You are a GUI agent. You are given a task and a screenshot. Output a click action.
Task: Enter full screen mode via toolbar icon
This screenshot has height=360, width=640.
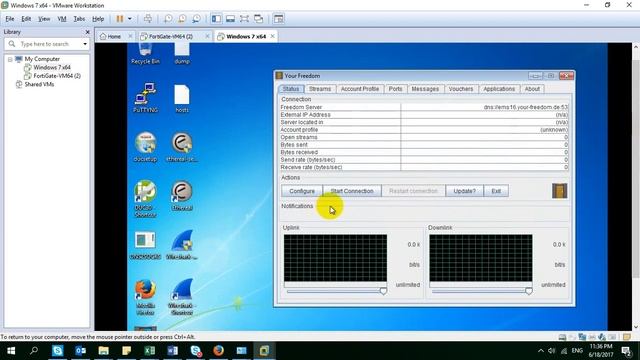tap(244, 19)
